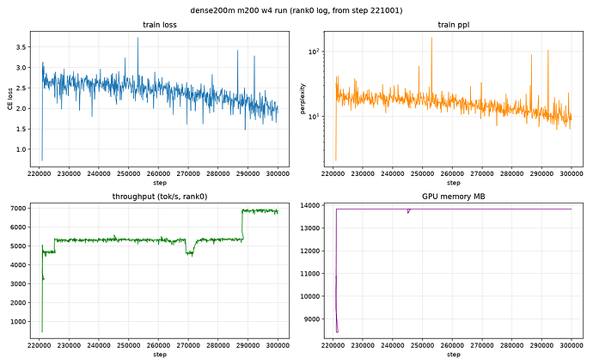Click the 270000 step tick under train ppl

pyautogui.click(x=482, y=173)
